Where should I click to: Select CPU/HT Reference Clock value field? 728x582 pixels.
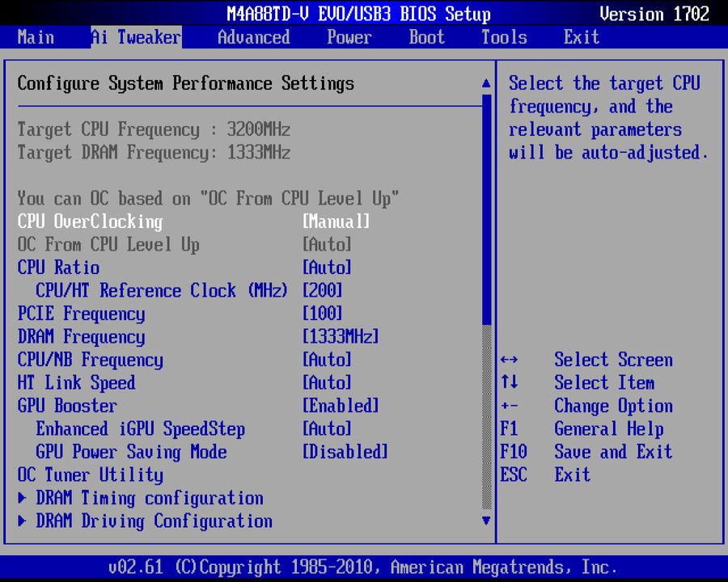pyautogui.click(x=320, y=290)
